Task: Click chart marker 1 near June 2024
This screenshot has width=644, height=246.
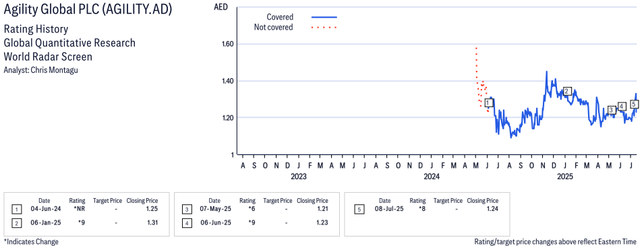Action: (488, 102)
